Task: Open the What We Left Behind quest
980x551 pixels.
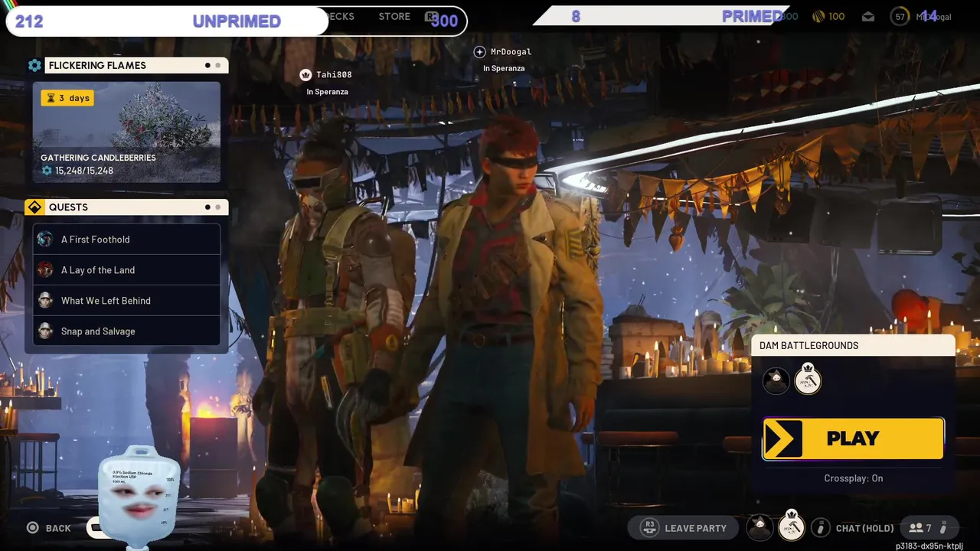Action: (126, 301)
